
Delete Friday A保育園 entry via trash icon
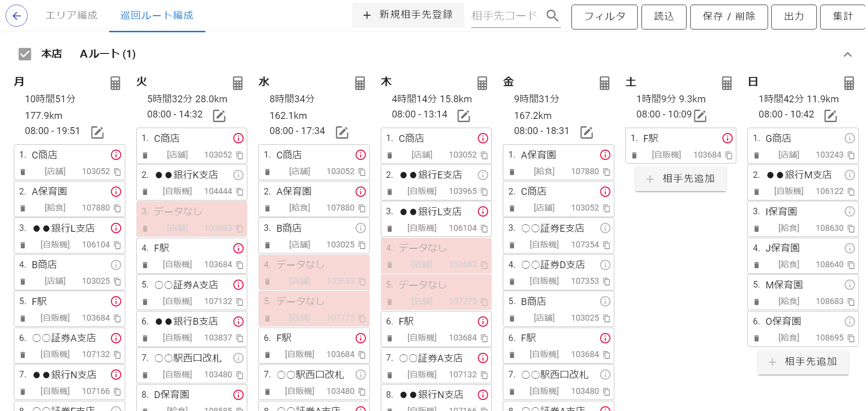[x=512, y=172]
